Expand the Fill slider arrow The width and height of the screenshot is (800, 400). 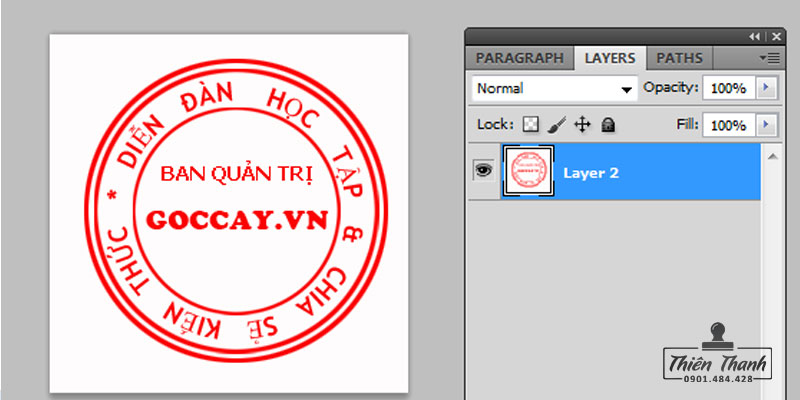click(x=767, y=125)
